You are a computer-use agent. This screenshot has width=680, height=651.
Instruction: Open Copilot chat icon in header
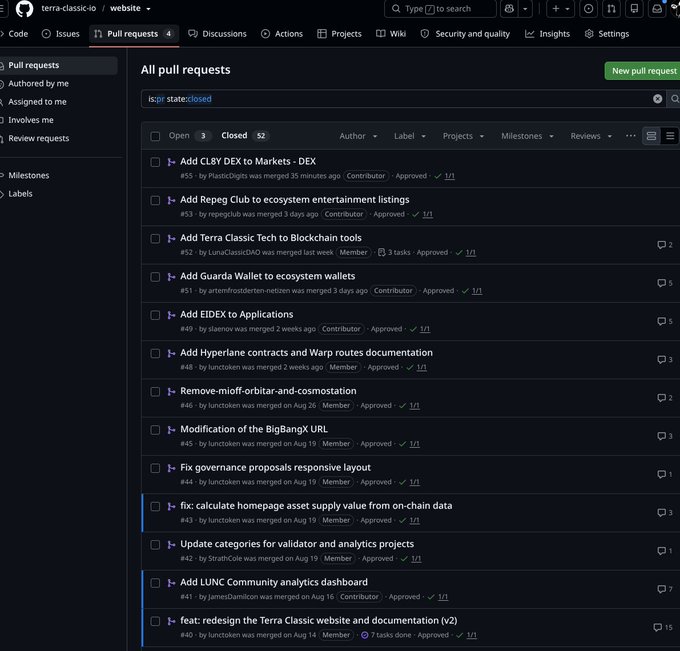click(509, 9)
